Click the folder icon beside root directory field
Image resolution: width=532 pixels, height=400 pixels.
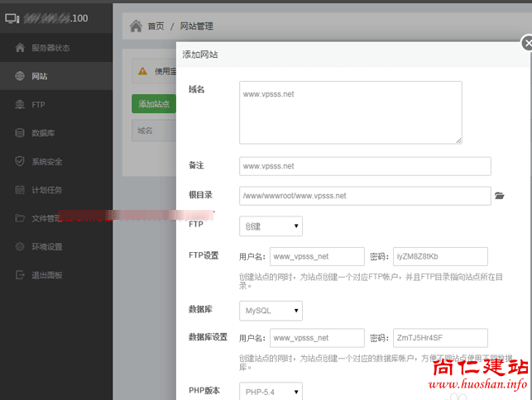coord(499,196)
